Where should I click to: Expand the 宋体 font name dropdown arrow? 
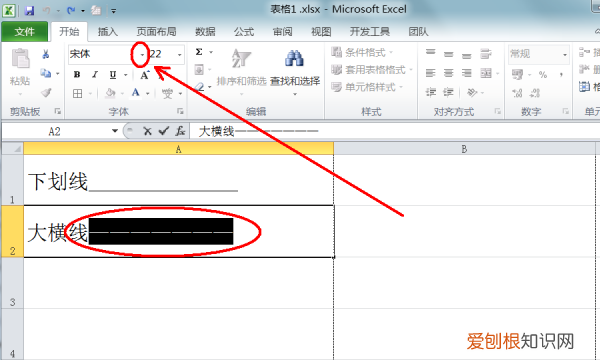[x=142, y=55]
